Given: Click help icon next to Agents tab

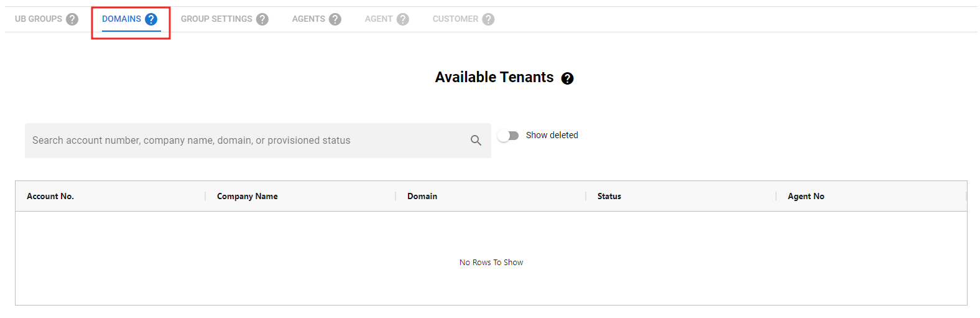Looking at the screenshot, I should 335,19.
